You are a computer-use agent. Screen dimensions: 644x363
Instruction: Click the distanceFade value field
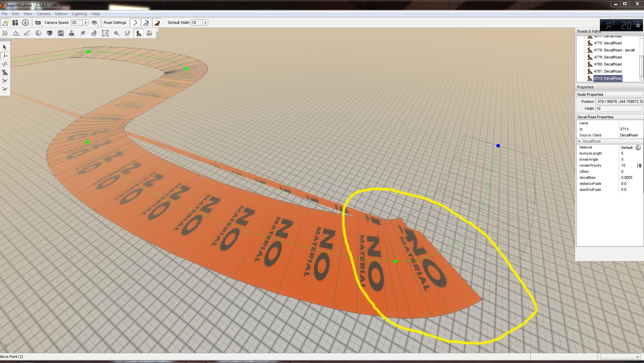[631, 184]
